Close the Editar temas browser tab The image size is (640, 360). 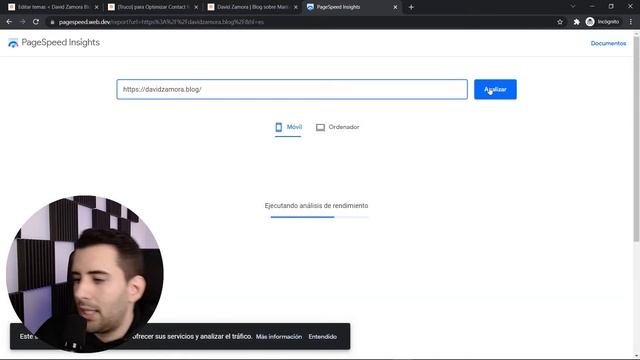pyautogui.click(x=97, y=7)
